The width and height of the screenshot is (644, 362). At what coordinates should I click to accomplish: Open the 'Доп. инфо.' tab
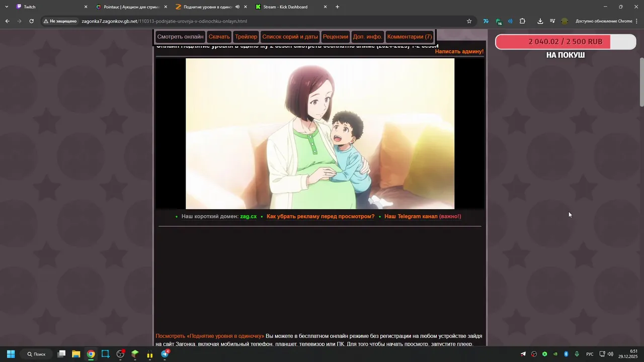[368, 37]
